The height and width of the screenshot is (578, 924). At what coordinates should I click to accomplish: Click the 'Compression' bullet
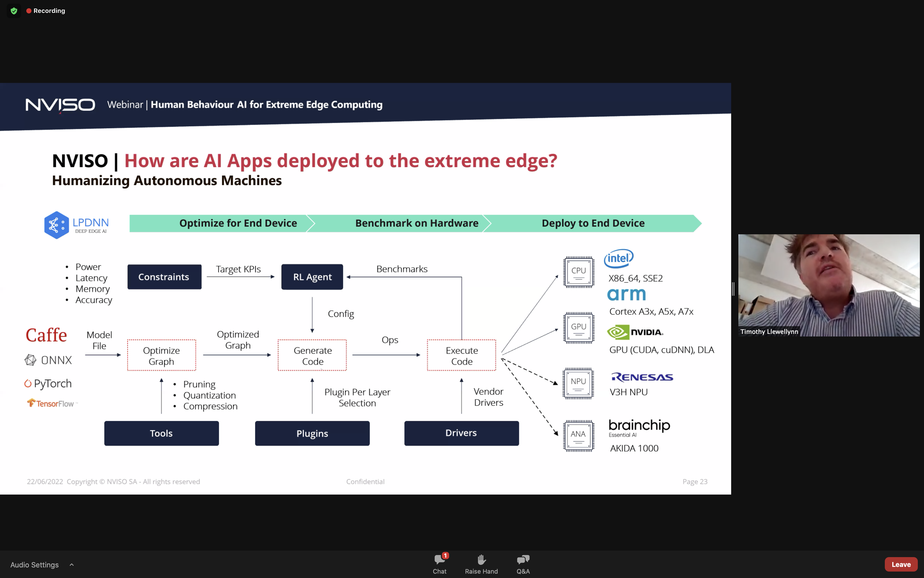click(x=210, y=406)
